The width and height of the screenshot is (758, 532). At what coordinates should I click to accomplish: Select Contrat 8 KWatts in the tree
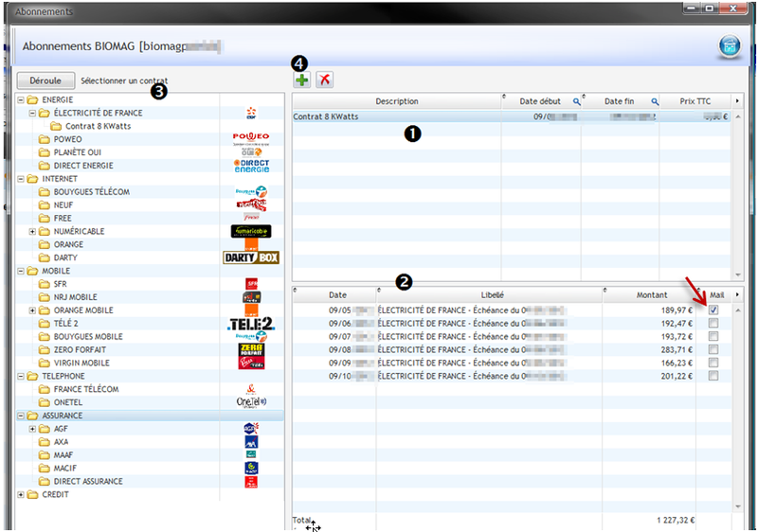pos(98,126)
